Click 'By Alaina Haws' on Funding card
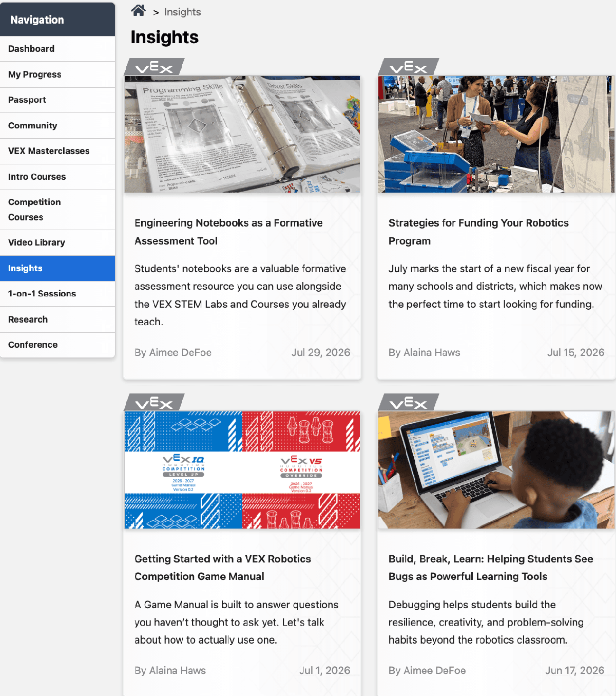 [x=425, y=352]
